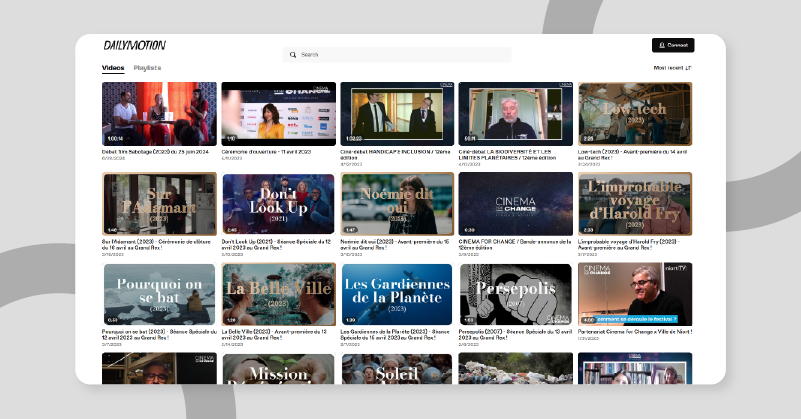
Task: Open the La Belle Ville thumbnail
Action: [278, 294]
